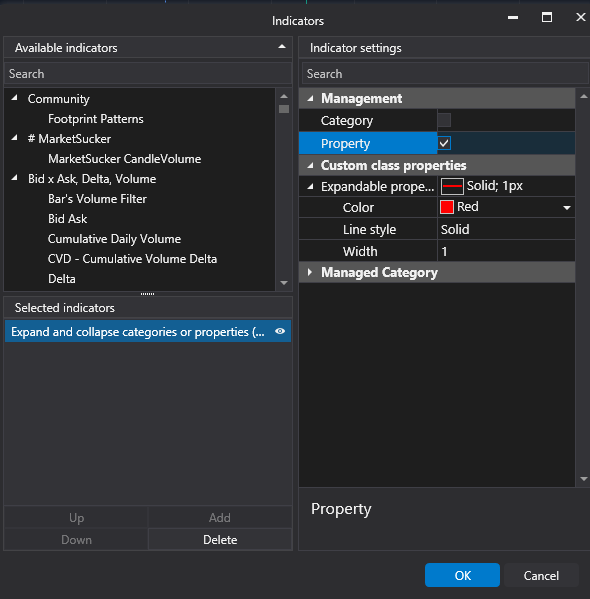590x599 pixels.
Task: Select the Width property label
Action: coord(360,251)
